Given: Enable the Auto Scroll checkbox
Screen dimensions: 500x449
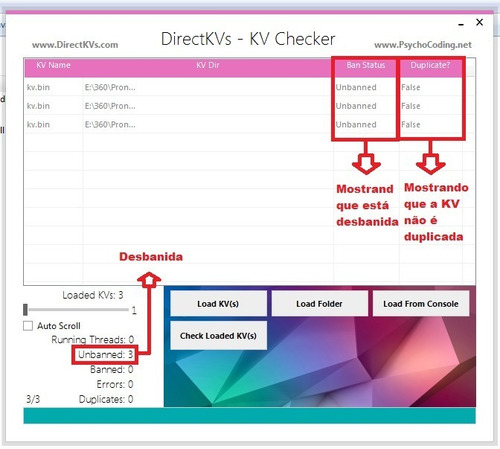Looking at the screenshot, I should 28,326.
